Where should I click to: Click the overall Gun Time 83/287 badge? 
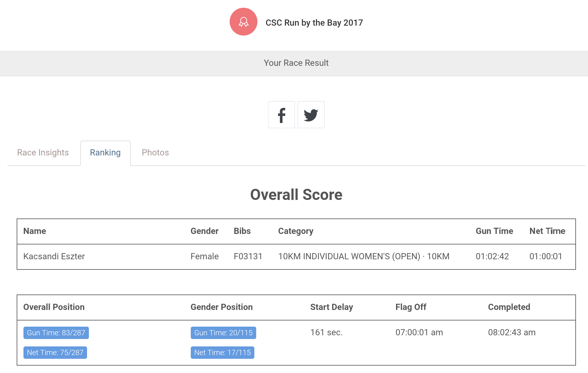(x=56, y=333)
